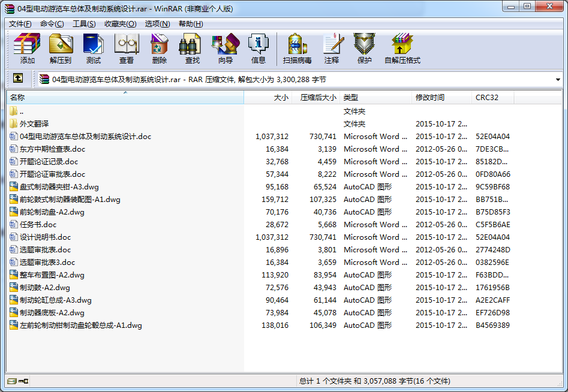Sort by the 修改时间 column header

(x=429, y=97)
